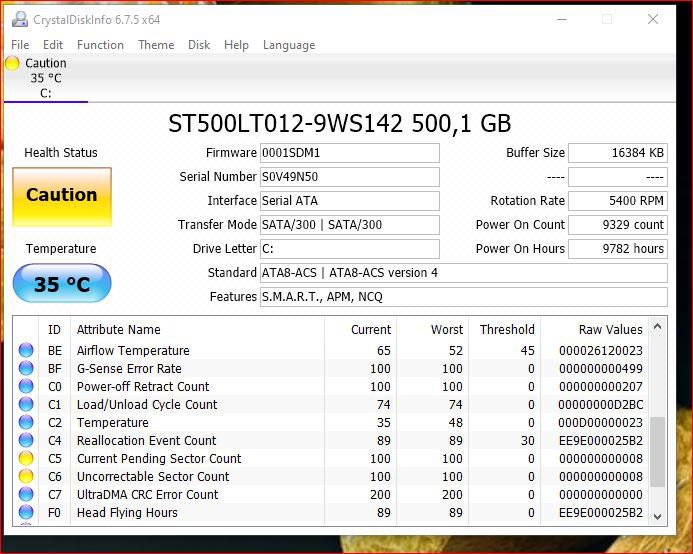Click yellow status icon for Current Pending Sector Count

(x=26, y=458)
